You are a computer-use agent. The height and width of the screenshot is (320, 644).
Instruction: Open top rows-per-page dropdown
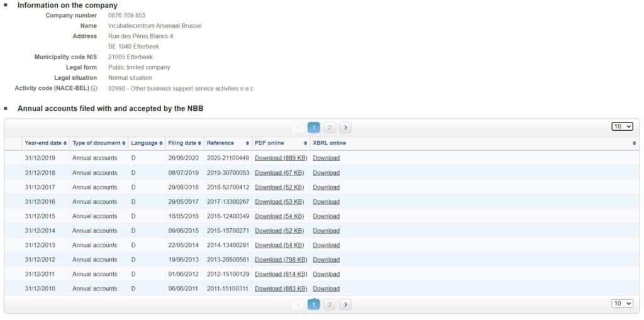622,126
